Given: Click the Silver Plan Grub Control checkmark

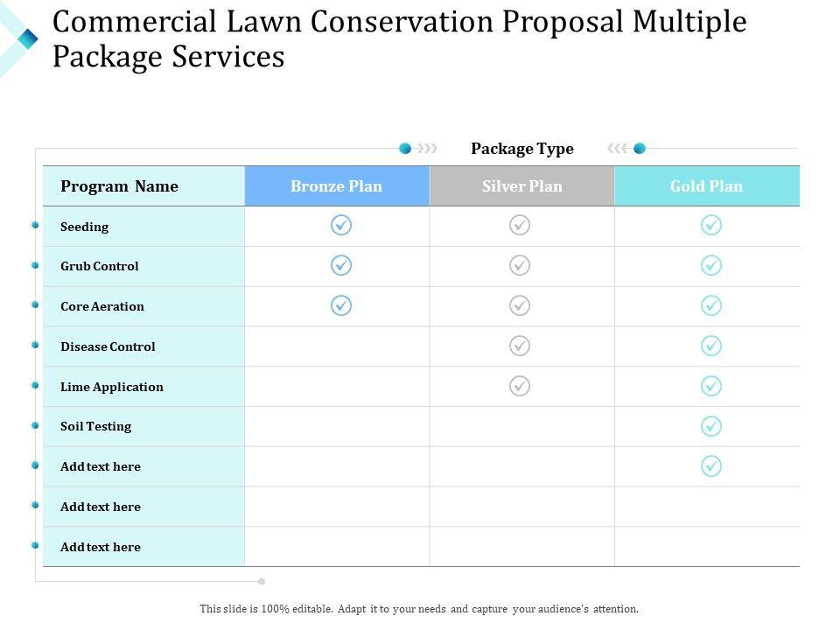Looking at the screenshot, I should (x=520, y=265).
